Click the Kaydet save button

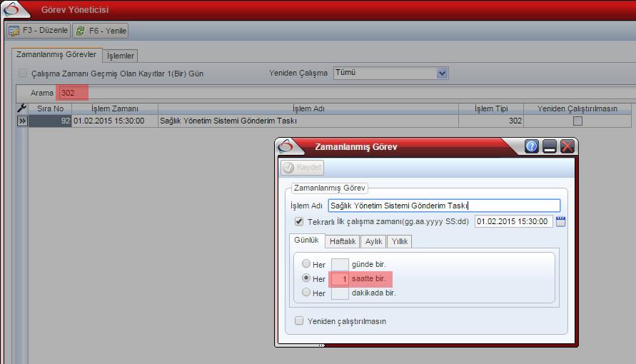303,168
